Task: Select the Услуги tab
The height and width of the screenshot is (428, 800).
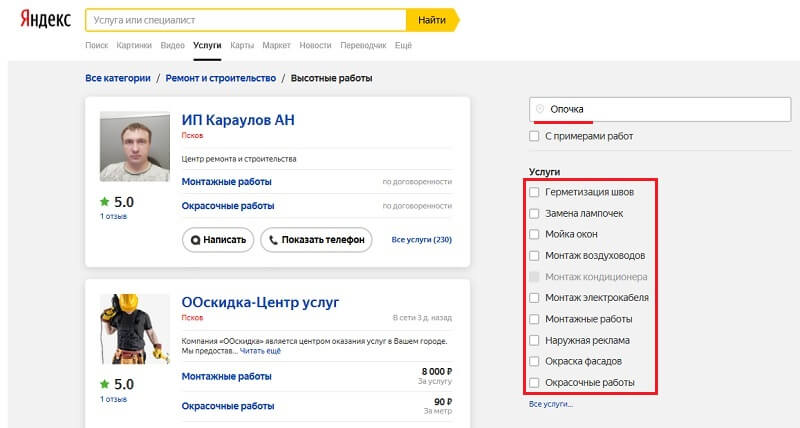Action: coord(207,45)
